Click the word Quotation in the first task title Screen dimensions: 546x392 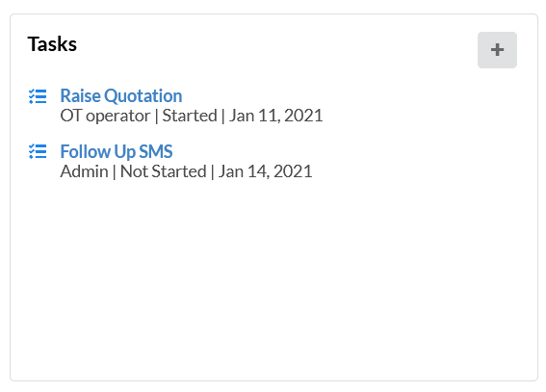[x=143, y=95]
